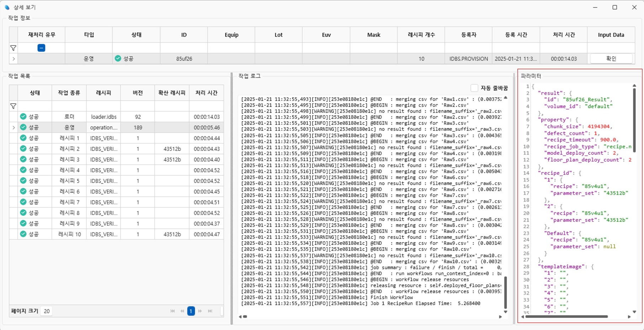Click the 상태 column header in job list
This screenshot has height=330, width=644.
[34, 93]
